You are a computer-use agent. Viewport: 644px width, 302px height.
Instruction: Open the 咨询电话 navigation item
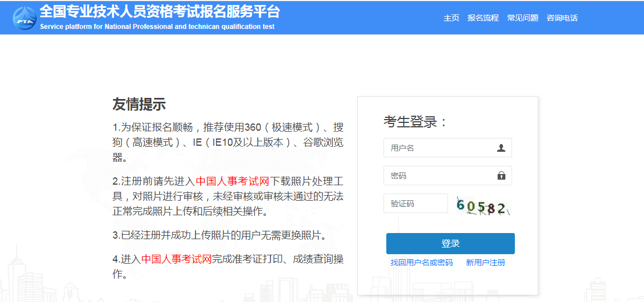(562, 18)
